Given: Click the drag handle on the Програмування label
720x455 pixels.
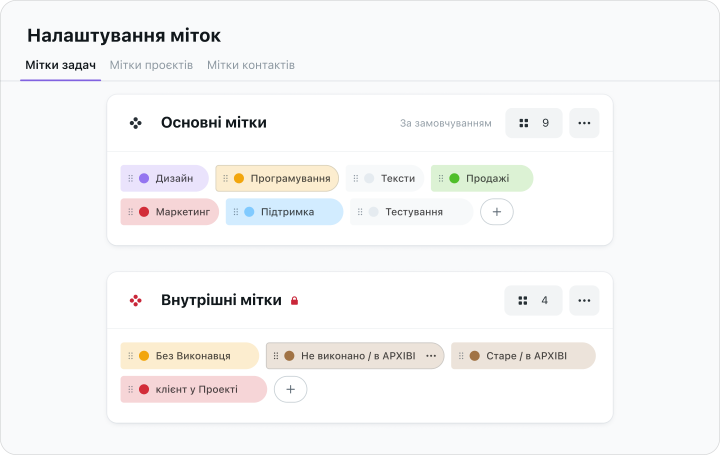Looking at the screenshot, I should pos(225,178).
